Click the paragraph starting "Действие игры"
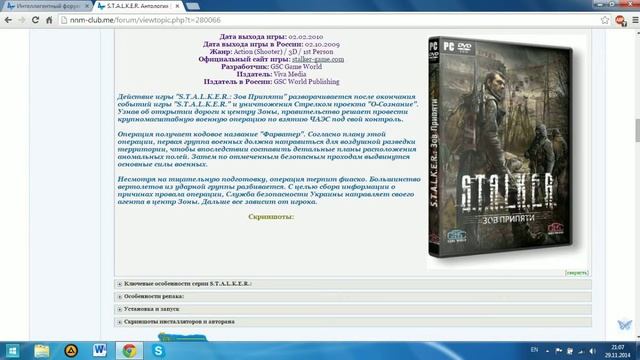Screen dimensions: 640x360 pos(268,108)
